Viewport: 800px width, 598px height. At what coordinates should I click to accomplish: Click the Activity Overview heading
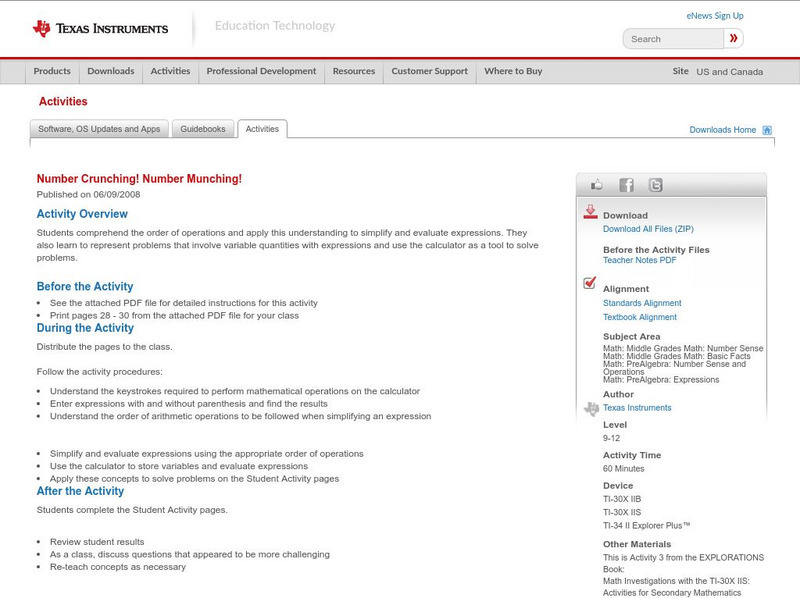pyautogui.click(x=82, y=214)
